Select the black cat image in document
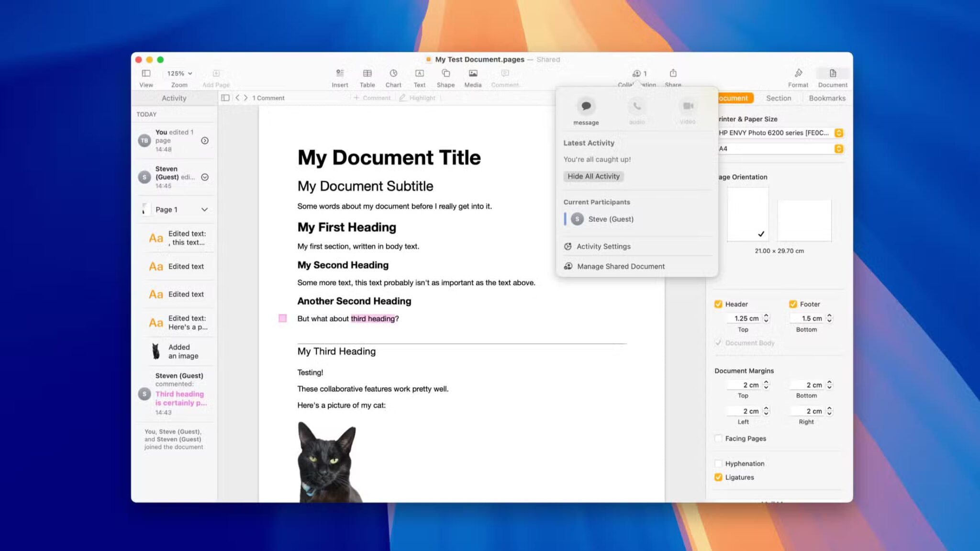Screen dimensions: 980x551 click(x=330, y=462)
